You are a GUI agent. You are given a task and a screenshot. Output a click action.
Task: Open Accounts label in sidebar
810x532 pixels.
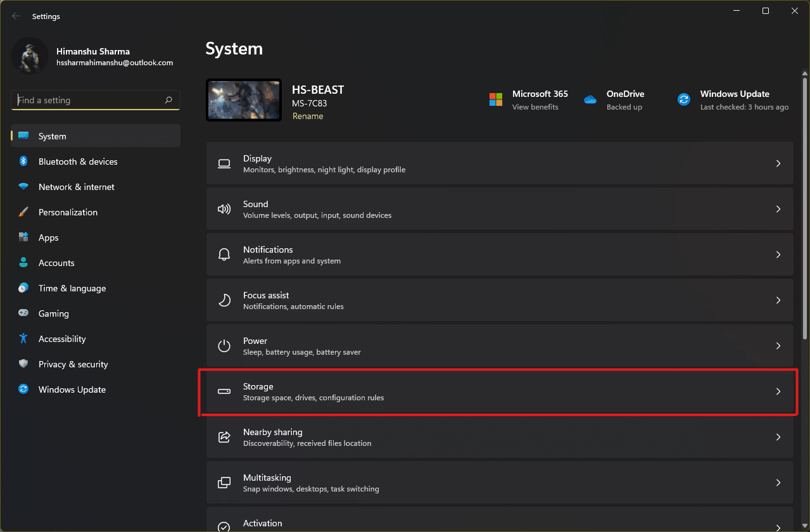click(x=56, y=263)
